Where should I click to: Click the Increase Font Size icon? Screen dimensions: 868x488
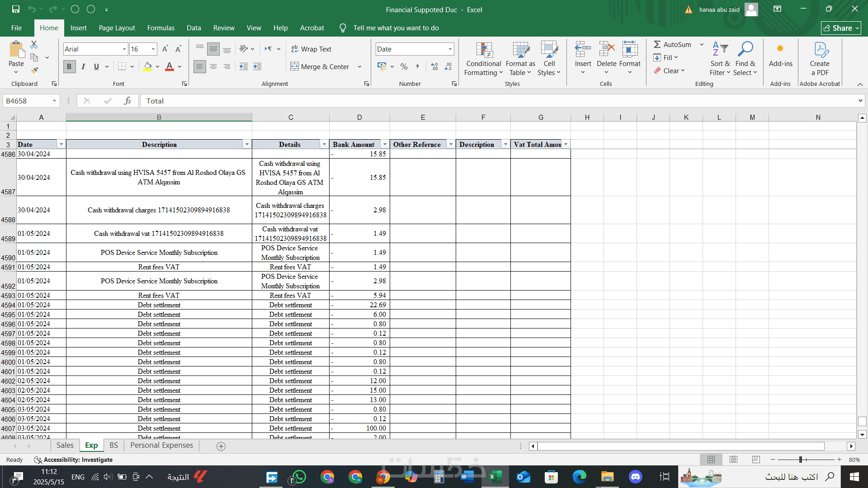[x=165, y=49]
